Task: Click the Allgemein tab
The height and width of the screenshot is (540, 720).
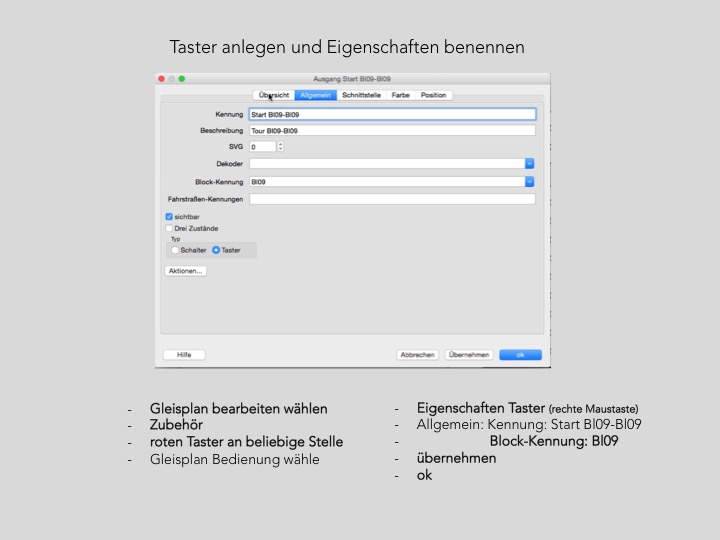Action: [315, 95]
